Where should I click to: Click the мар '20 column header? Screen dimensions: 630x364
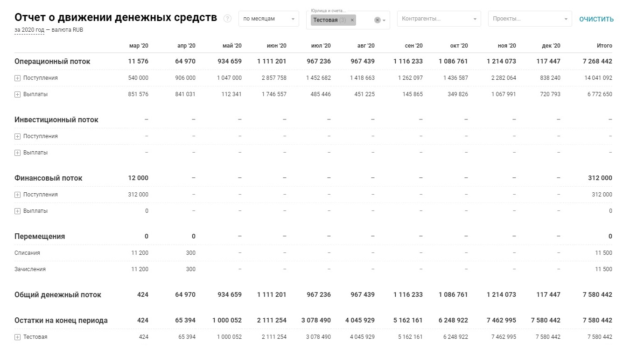click(139, 46)
